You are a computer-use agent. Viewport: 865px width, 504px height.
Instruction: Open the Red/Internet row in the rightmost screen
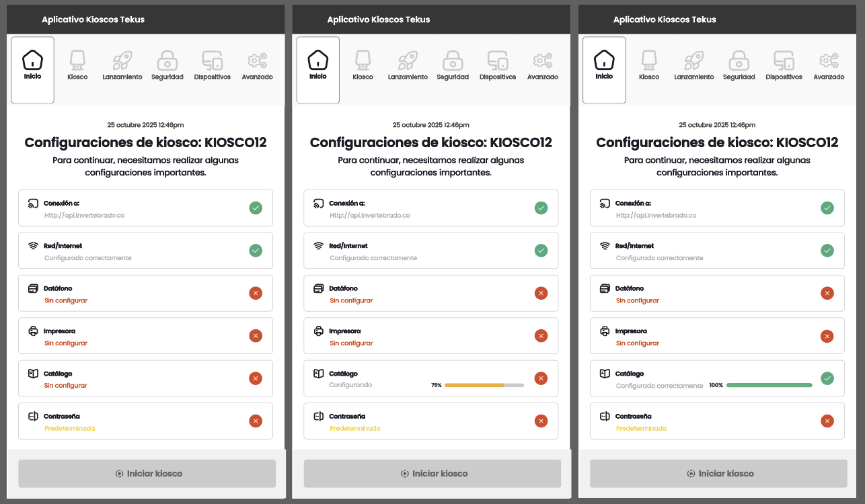717,251
